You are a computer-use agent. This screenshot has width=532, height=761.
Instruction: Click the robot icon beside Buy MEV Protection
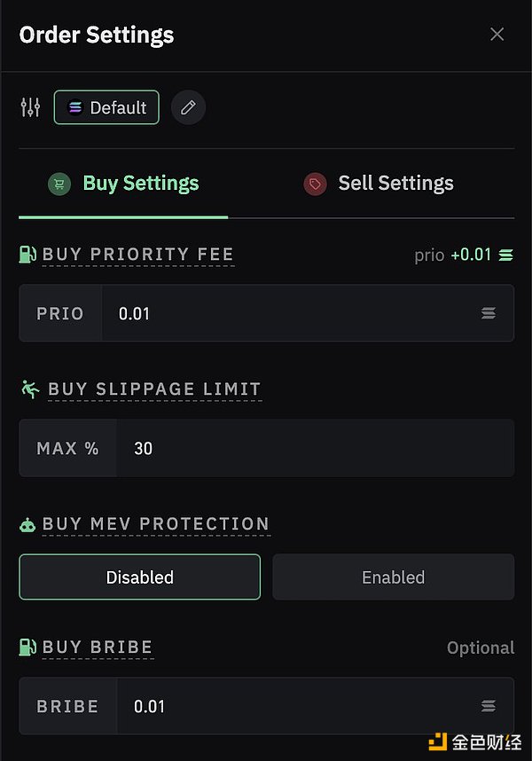[27, 524]
